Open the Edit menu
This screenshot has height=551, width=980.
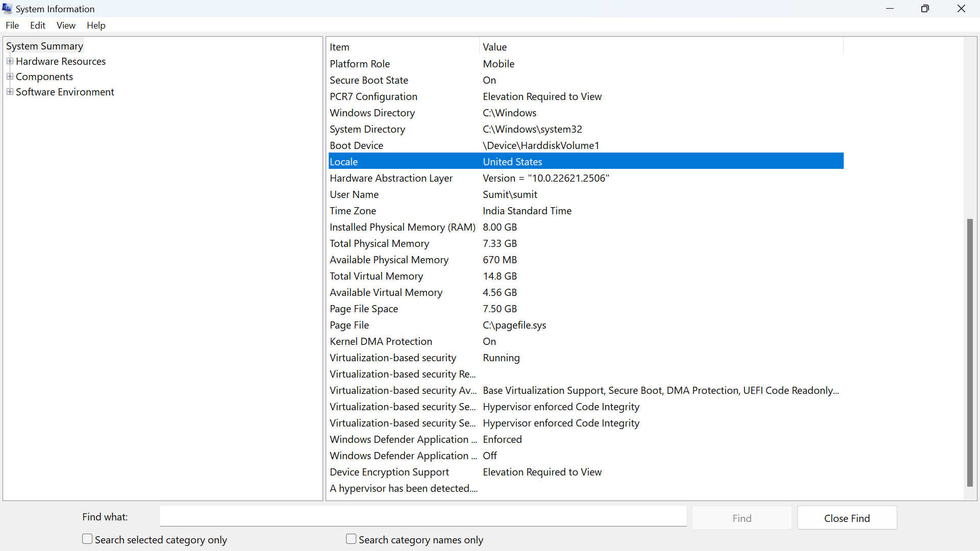[x=38, y=26]
